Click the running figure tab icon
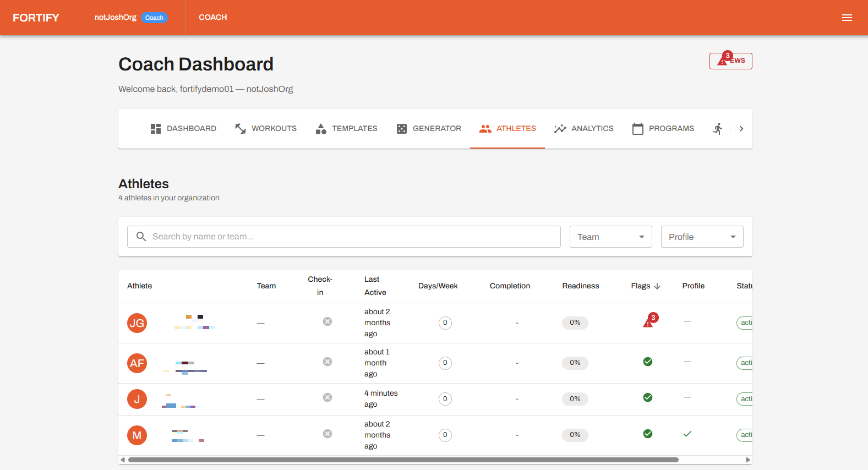Screen dimensions: 868x470 (718, 129)
